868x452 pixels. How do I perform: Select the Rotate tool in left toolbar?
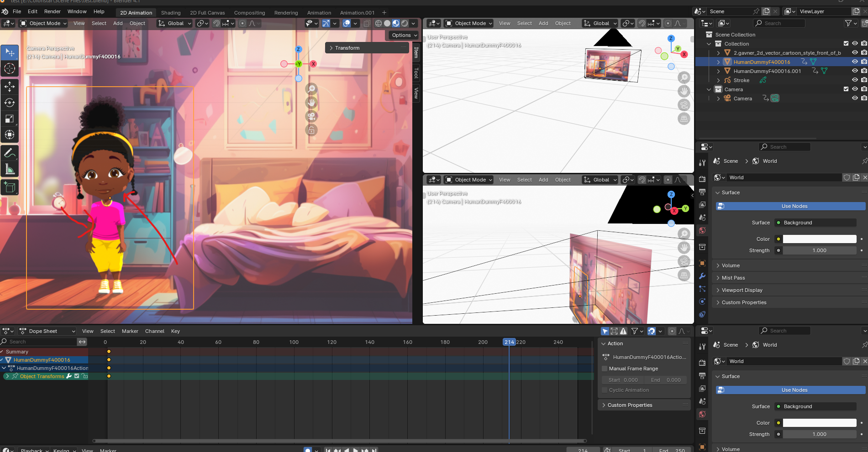(x=10, y=103)
